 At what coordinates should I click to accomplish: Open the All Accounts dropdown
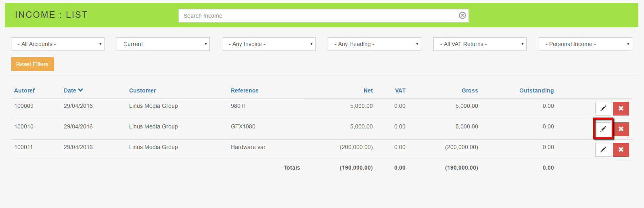pyautogui.click(x=58, y=44)
